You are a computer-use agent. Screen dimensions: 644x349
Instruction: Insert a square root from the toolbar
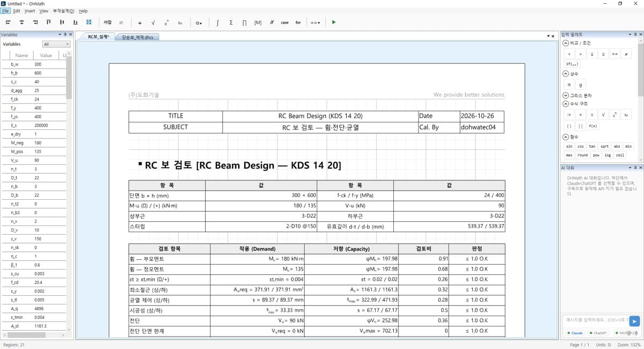(153, 23)
